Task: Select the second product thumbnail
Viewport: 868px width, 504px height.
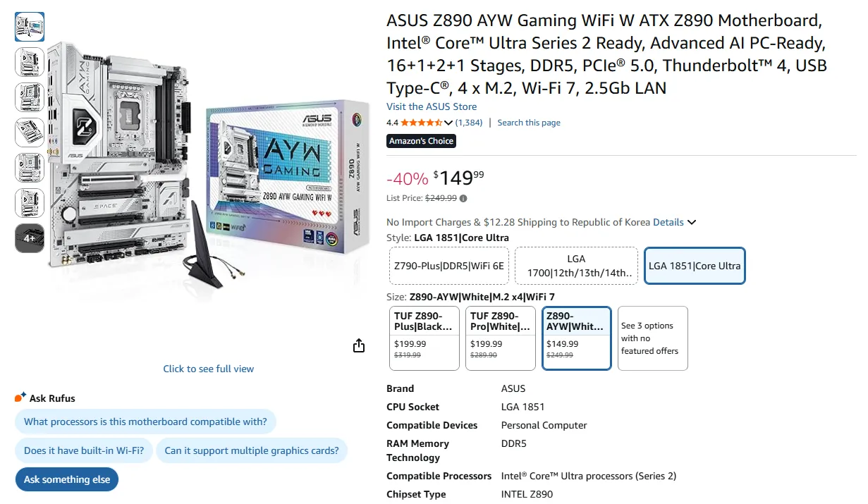Action: 30,62
